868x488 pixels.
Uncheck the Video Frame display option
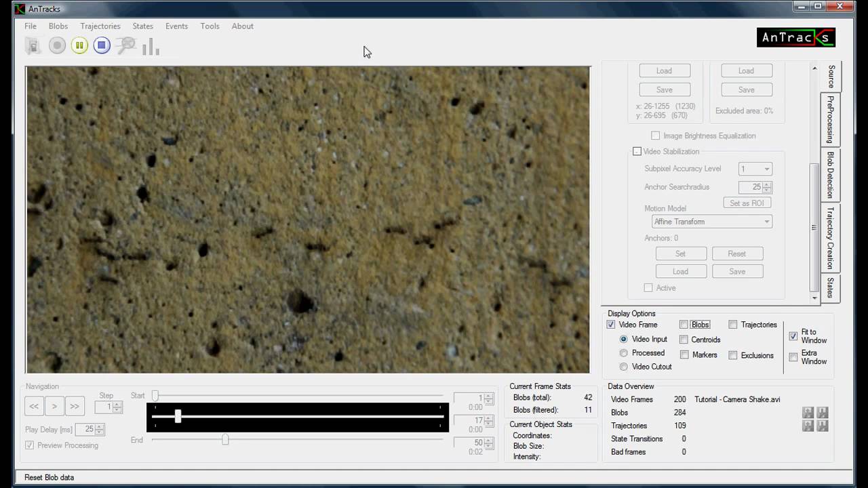(611, 325)
